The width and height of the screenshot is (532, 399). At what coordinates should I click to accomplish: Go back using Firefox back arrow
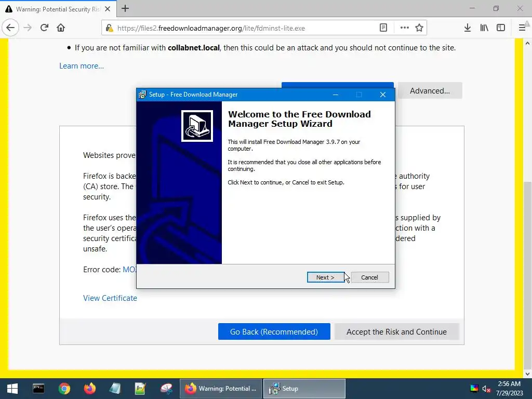pyautogui.click(x=10, y=28)
